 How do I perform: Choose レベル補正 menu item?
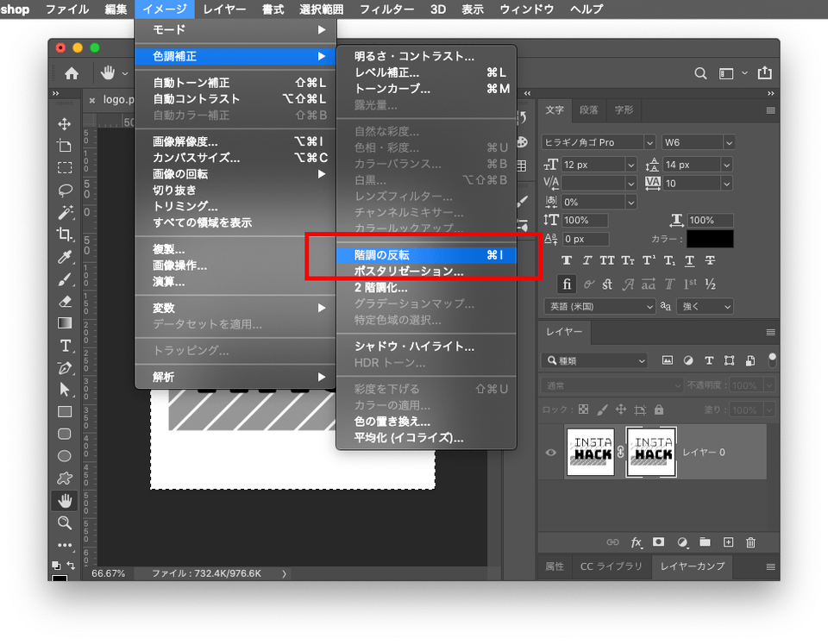point(427,72)
